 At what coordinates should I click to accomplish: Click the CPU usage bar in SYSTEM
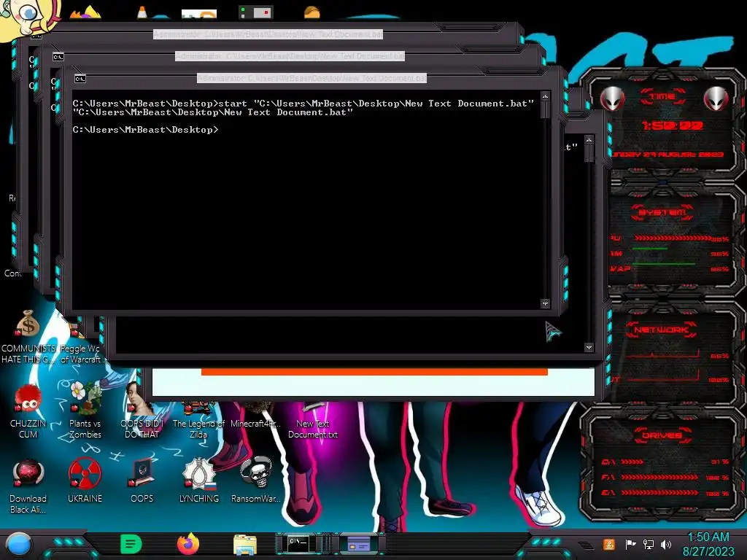(x=673, y=238)
